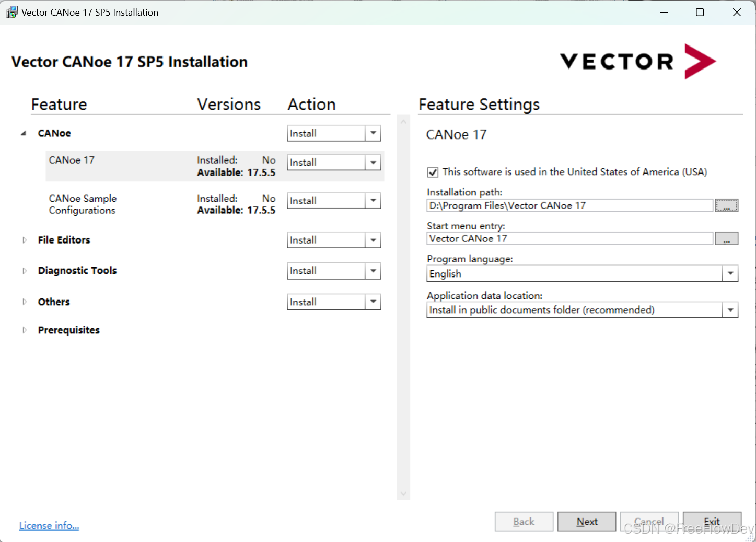Maximize the installer window

[700, 12]
